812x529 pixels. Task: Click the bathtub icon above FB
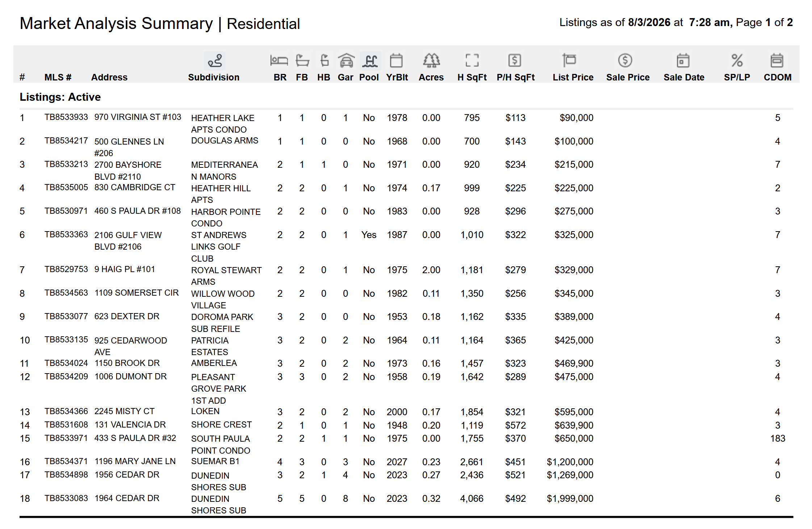(x=302, y=61)
